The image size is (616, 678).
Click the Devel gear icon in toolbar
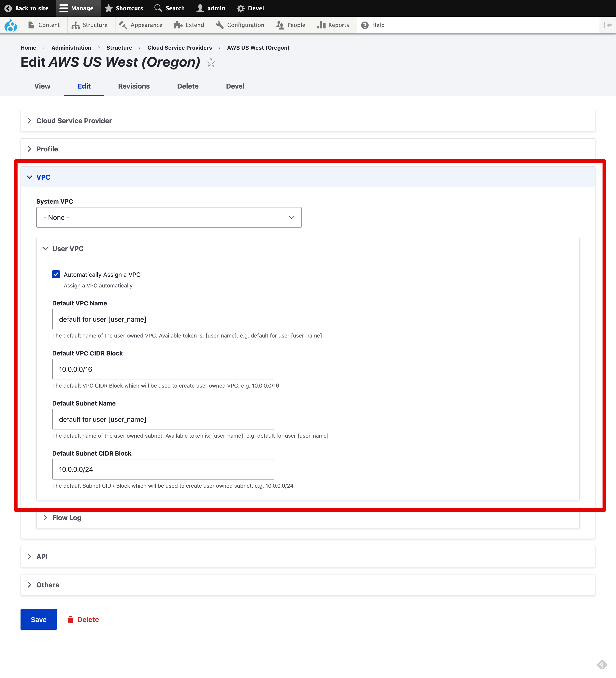(241, 8)
